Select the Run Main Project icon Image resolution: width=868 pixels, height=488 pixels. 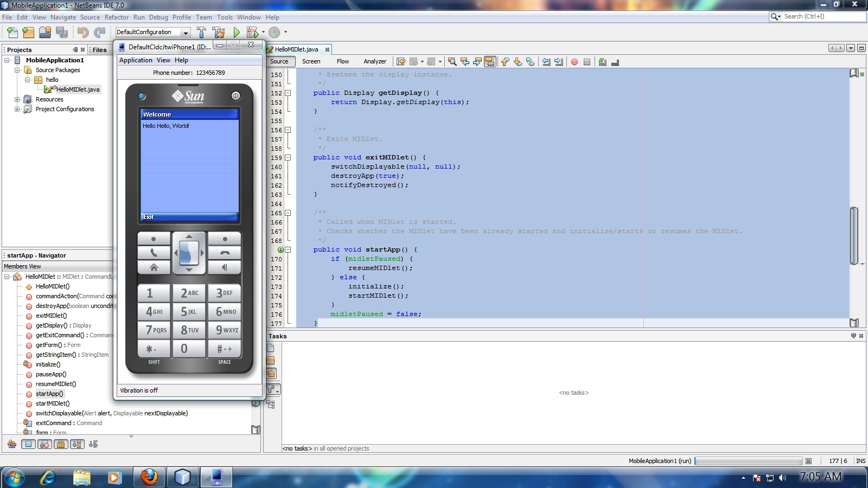(236, 32)
